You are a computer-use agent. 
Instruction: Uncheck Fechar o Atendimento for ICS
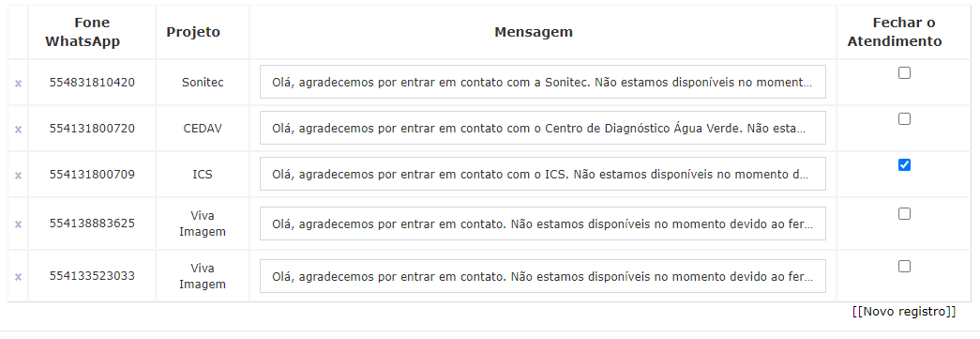904,164
